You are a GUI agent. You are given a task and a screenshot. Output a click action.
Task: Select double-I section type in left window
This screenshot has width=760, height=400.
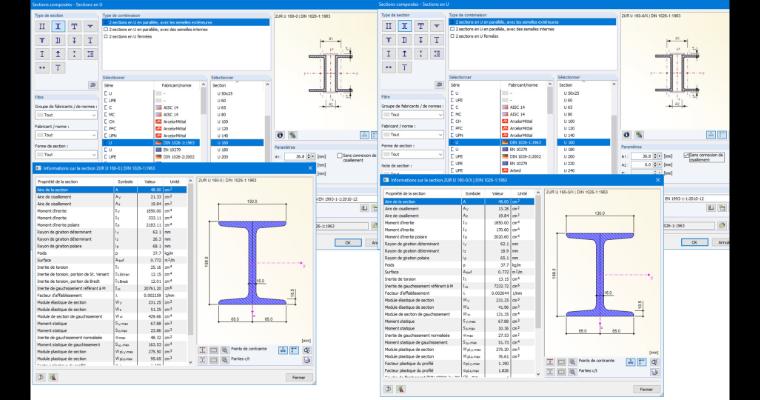point(42,26)
